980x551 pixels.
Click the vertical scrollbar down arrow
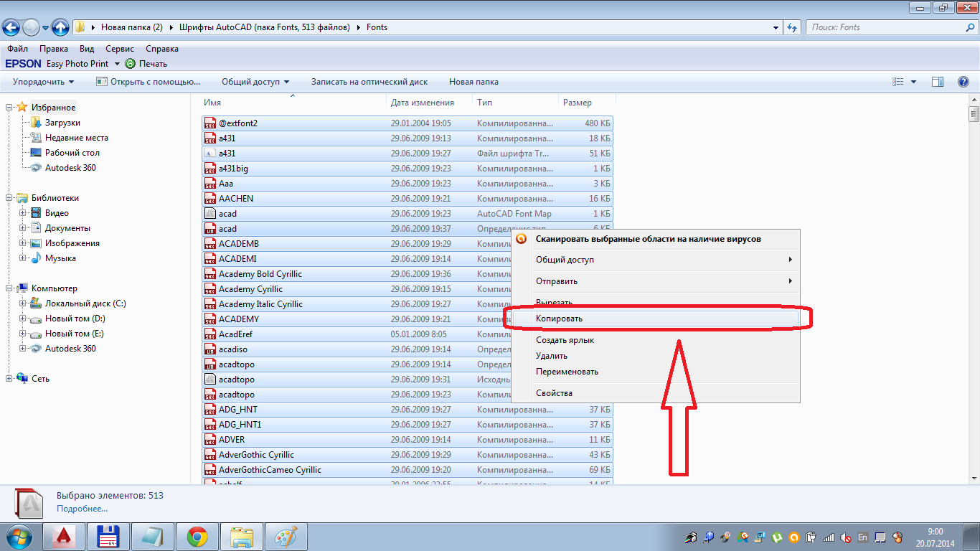tap(974, 479)
